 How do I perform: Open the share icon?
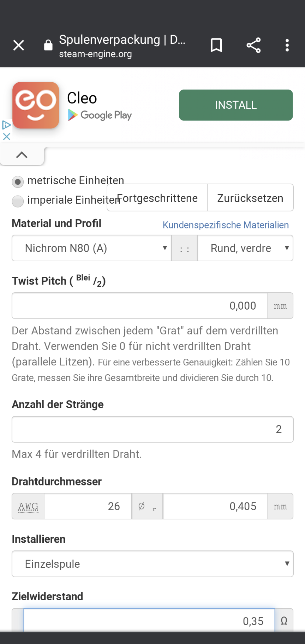tap(253, 45)
